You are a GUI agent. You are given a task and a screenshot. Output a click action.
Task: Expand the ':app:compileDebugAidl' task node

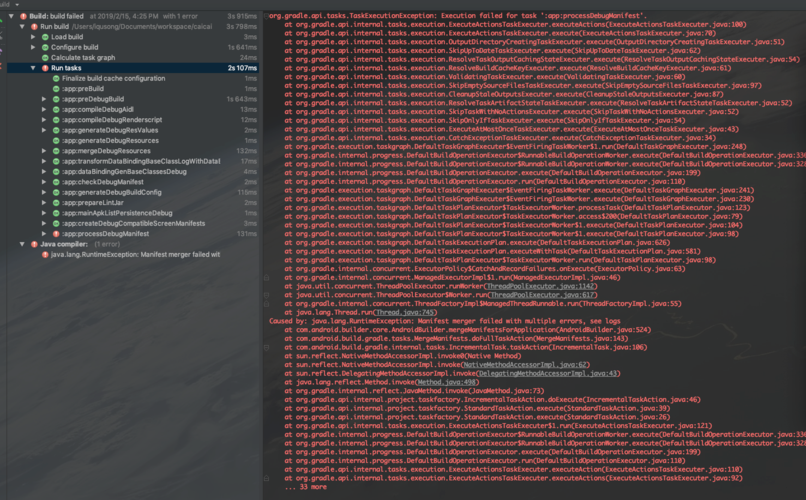[44, 109]
